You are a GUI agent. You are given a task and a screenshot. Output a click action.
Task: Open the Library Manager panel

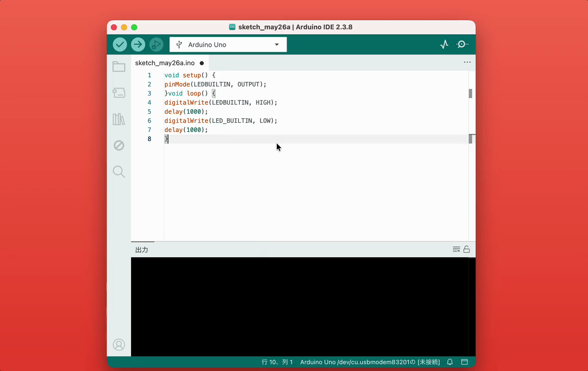[x=119, y=119]
